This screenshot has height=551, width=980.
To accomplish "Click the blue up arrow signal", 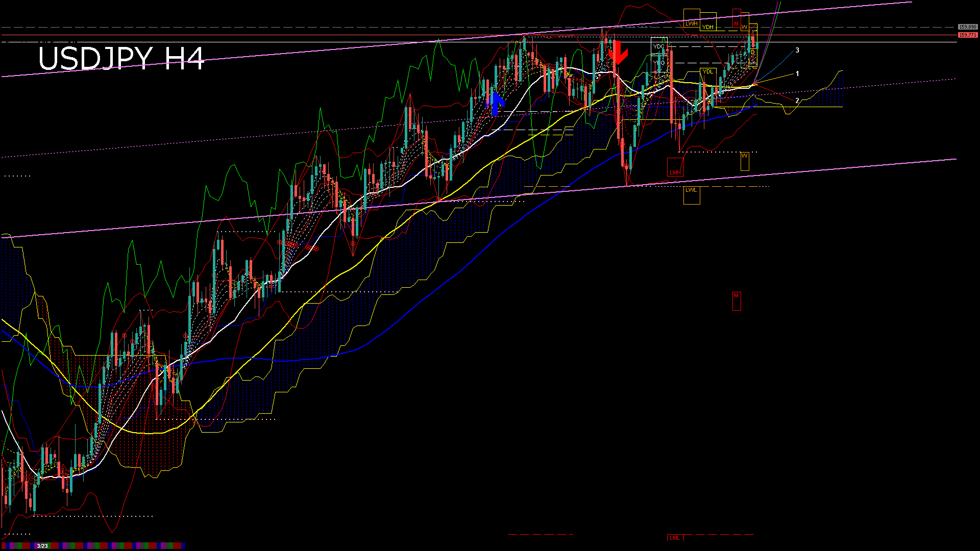I will tap(495, 104).
